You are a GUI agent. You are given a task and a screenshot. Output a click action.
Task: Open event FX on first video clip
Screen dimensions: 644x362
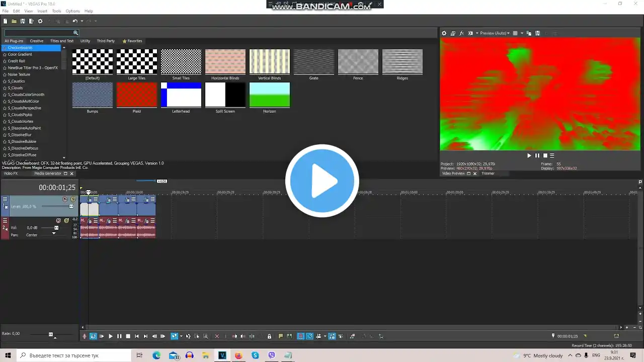pyautogui.click(x=90, y=199)
